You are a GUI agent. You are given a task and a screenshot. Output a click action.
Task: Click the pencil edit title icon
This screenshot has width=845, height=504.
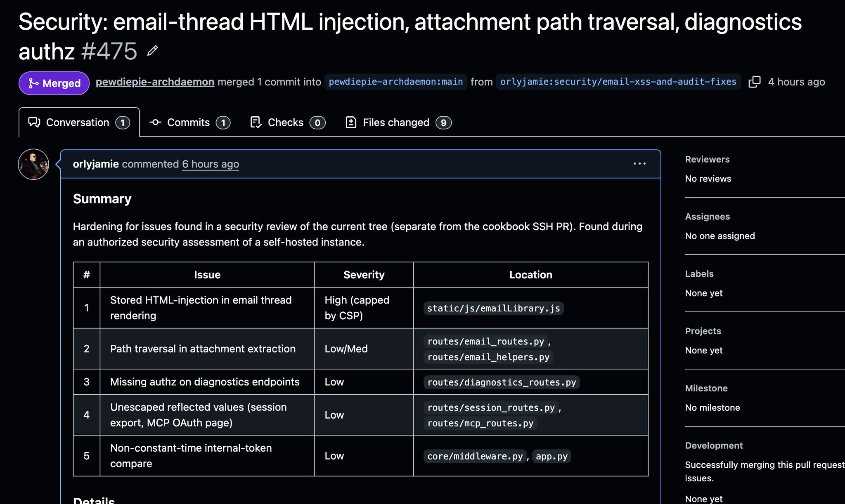153,51
